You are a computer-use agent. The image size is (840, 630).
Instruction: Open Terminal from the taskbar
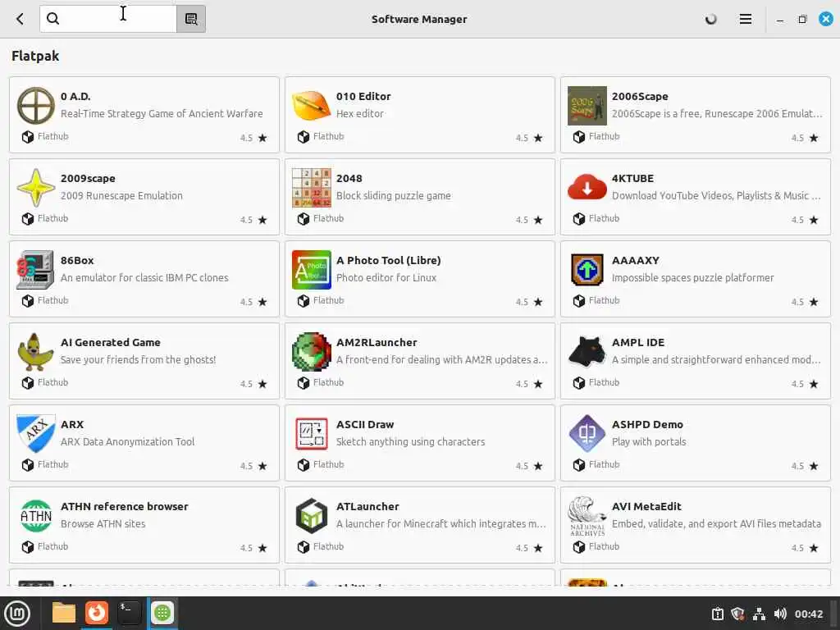click(129, 613)
